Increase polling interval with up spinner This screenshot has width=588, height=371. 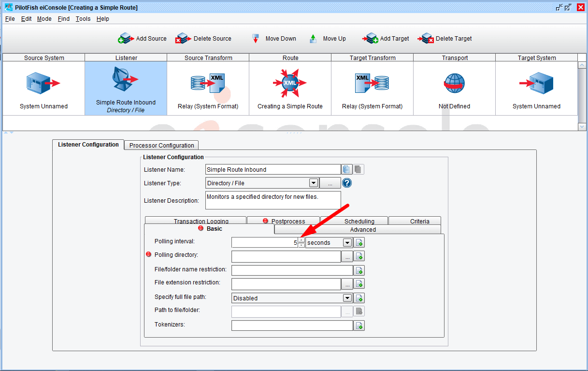[x=301, y=240]
